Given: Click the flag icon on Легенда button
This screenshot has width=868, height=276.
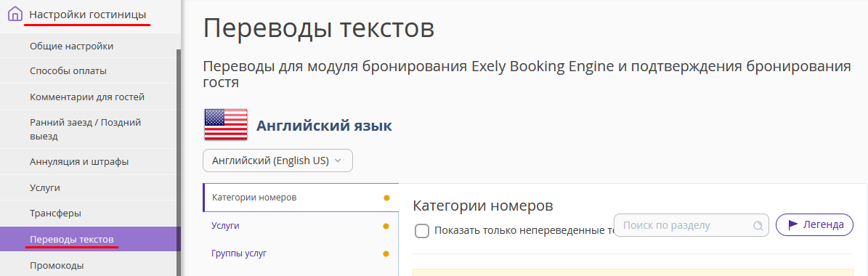Looking at the screenshot, I should point(792,224).
